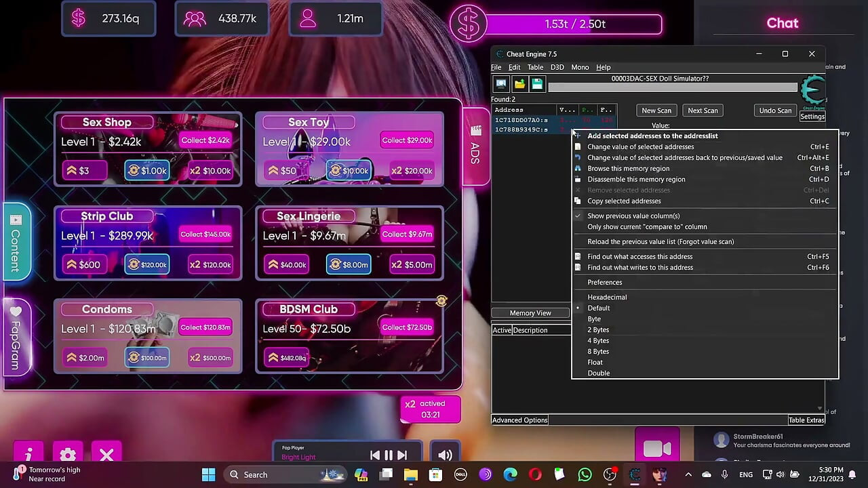The image size is (868, 488).
Task: Open the Cheat Engine process list icon
Action: 501,84
